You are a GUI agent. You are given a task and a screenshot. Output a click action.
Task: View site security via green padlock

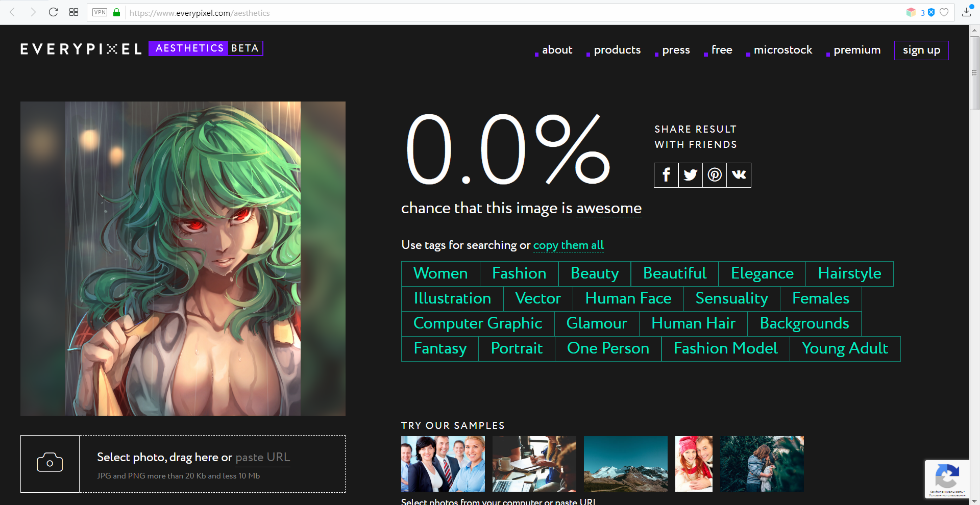[x=116, y=12]
